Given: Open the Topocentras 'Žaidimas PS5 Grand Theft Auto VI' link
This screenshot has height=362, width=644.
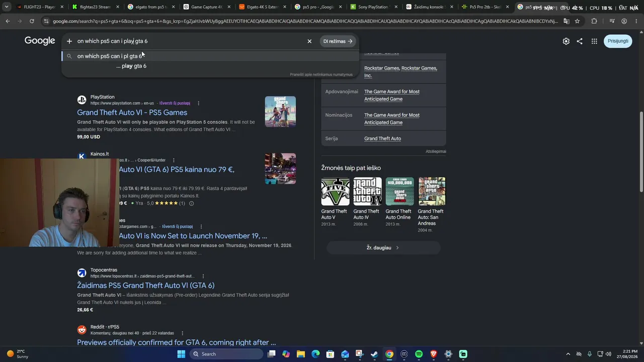Looking at the screenshot, I should coord(146,286).
